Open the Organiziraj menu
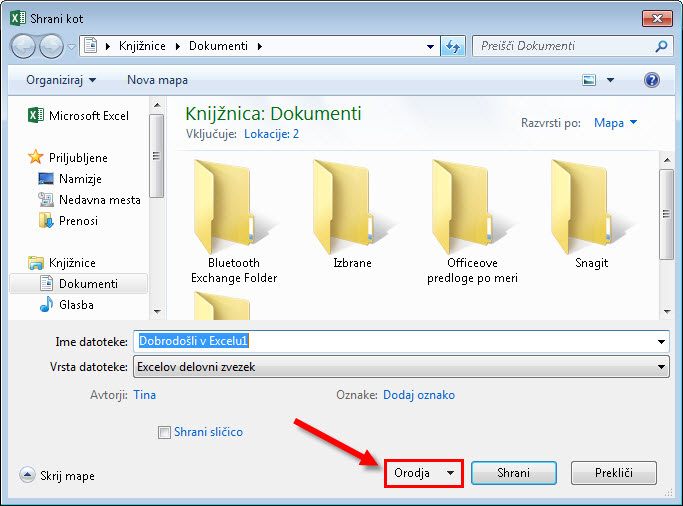This screenshot has width=683, height=506. [x=61, y=80]
